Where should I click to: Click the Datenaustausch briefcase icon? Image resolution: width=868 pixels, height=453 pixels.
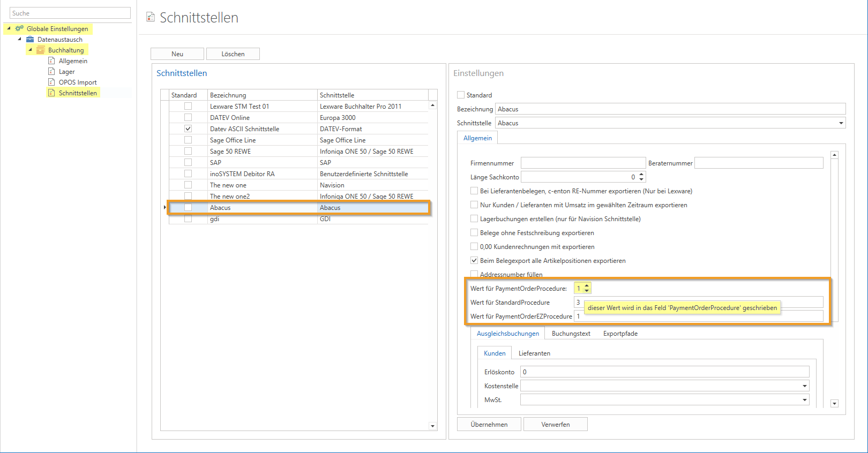31,39
